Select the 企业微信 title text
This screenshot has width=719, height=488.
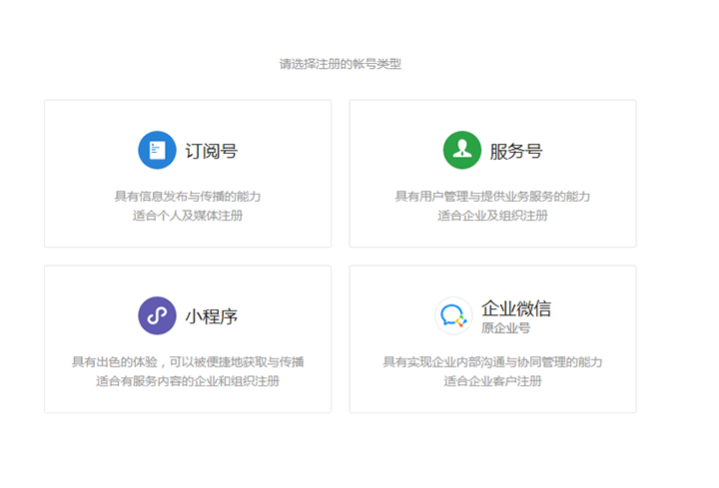pos(516,308)
